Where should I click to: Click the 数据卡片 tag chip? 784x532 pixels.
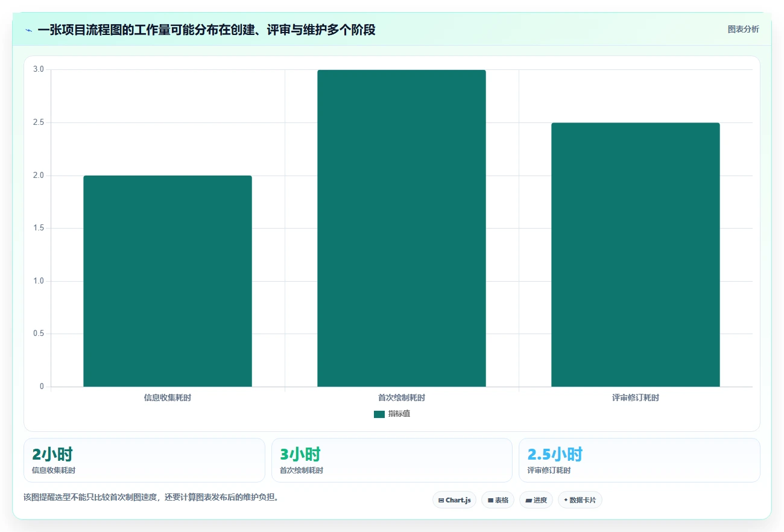click(x=580, y=500)
